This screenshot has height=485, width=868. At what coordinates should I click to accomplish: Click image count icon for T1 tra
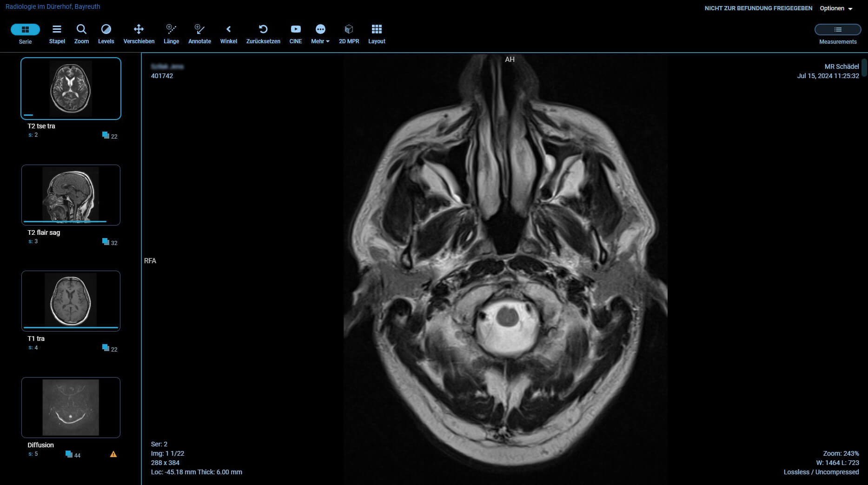tap(106, 348)
